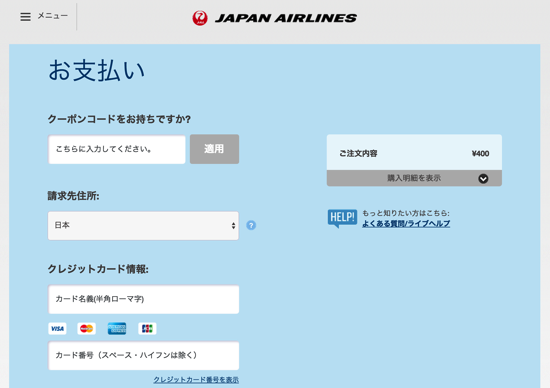Click the メニュー label
Screen dimensions: 550x388
tap(53, 16)
